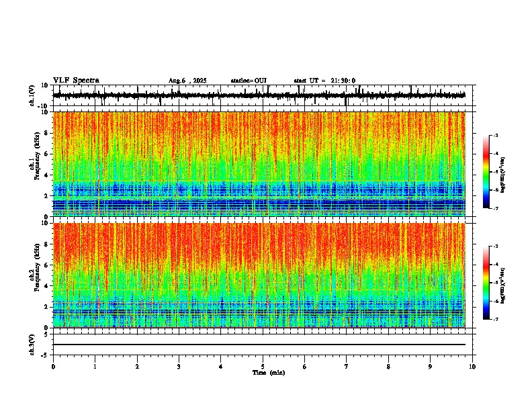Click time axis tick label "5"
The width and height of the screenshot is (532, 411).
coord(263,367)
